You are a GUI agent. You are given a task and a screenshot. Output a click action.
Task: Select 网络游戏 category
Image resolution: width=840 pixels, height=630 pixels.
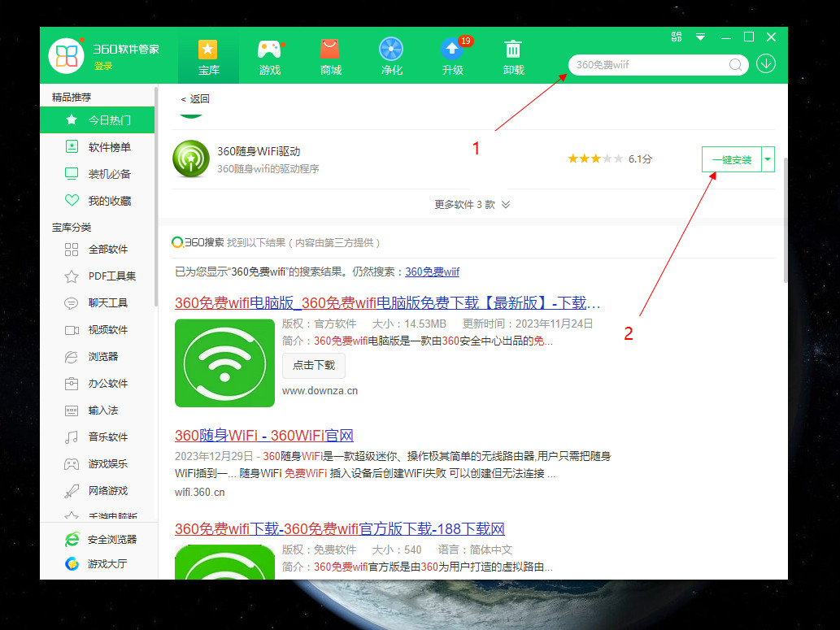tap(97, 491)
